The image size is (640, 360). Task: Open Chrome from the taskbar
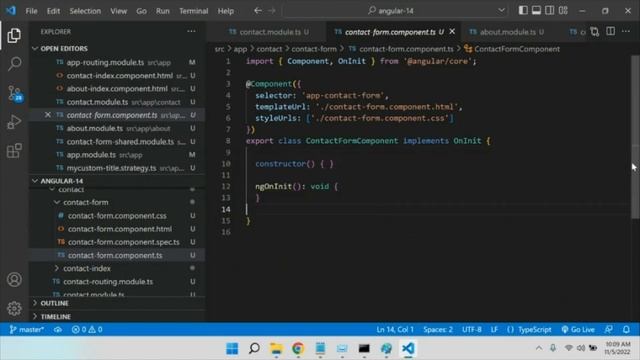pyautogui.click(x=298, y=349)
